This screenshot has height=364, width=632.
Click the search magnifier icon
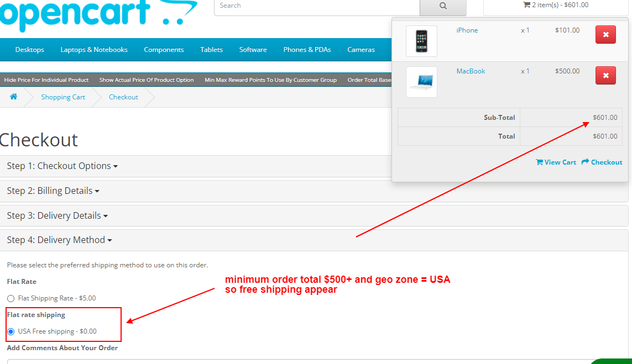(x=442, y=5)
